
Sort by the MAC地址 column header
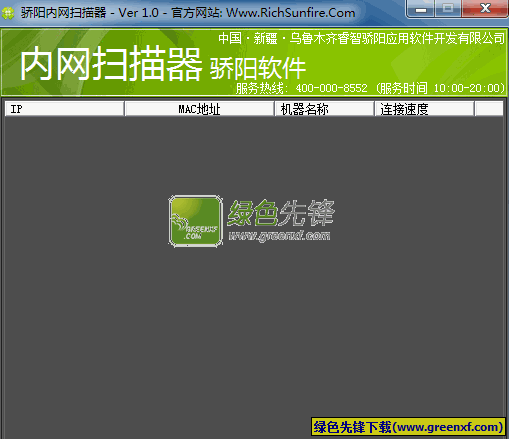coord(199,109)
